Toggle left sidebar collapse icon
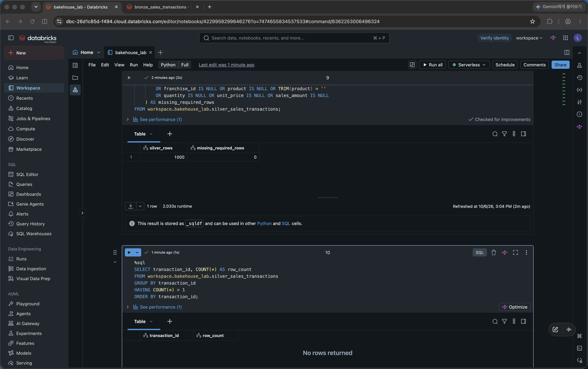The width and height of the screenshot is (588, 369). 11,38
